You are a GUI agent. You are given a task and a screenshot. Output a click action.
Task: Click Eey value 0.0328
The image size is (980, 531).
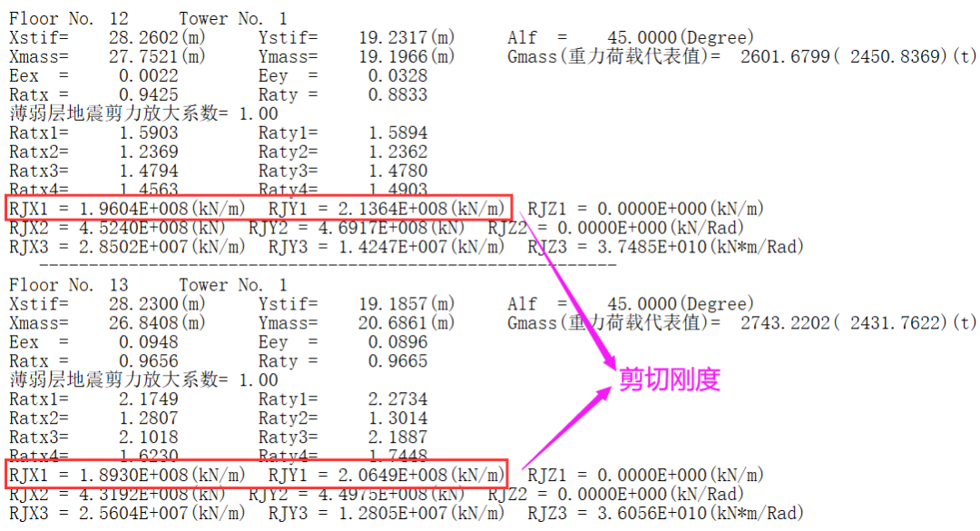point(398,75)
